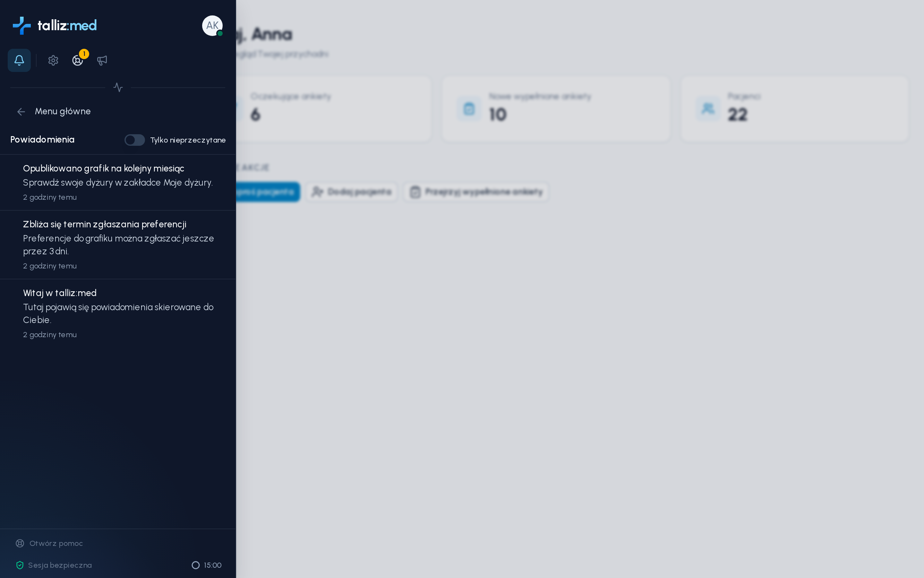Click Dodaj pacjenta button in background
924x578 pixels.
click(x=352, y=191)
